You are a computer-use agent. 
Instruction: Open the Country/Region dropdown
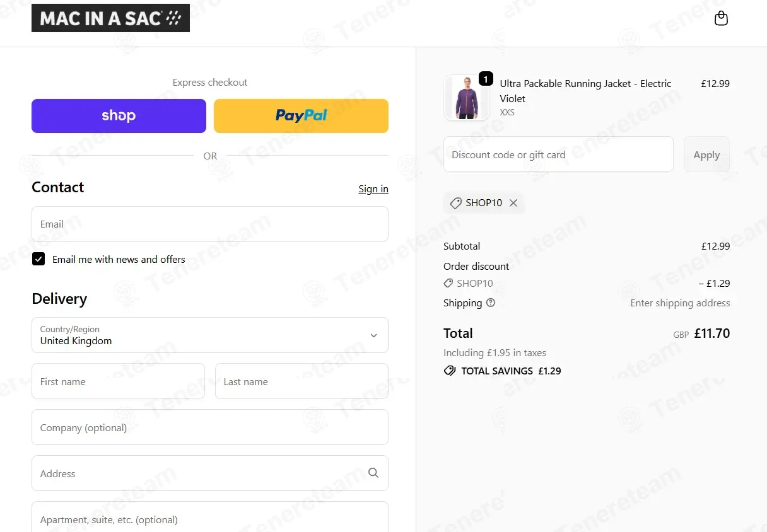[210, 335]
